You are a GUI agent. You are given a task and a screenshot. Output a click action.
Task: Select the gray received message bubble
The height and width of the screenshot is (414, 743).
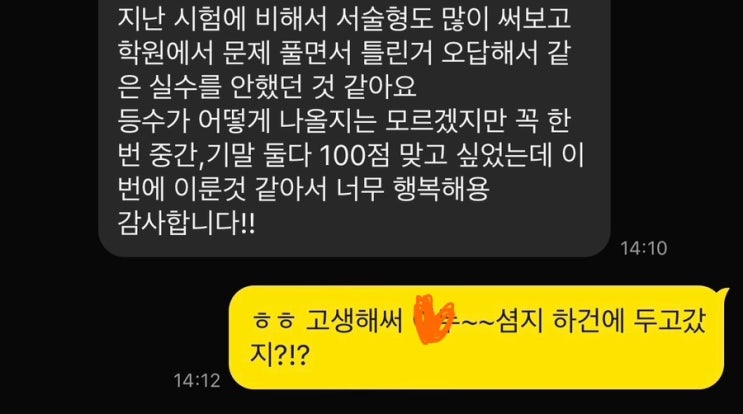(354, 128)
